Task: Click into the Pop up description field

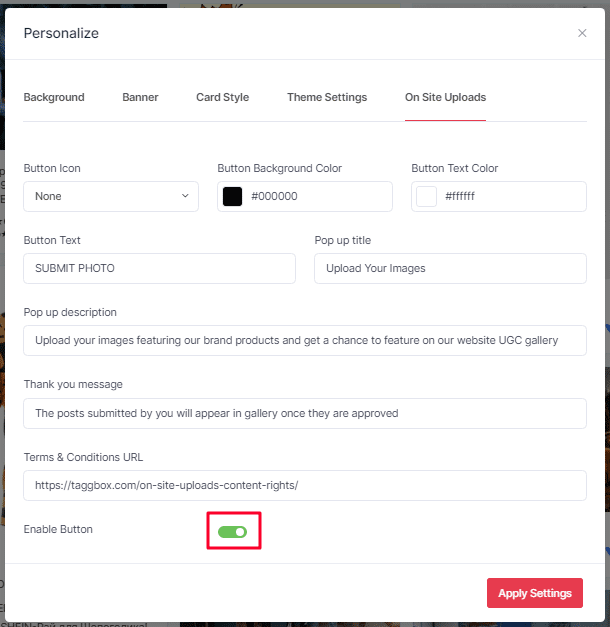Action: [x=305, y=340]
